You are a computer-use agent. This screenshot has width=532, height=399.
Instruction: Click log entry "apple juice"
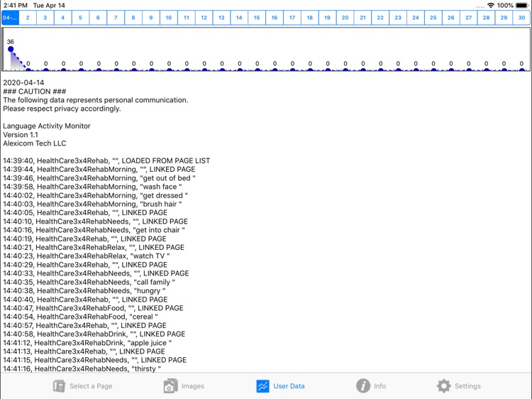87,343
